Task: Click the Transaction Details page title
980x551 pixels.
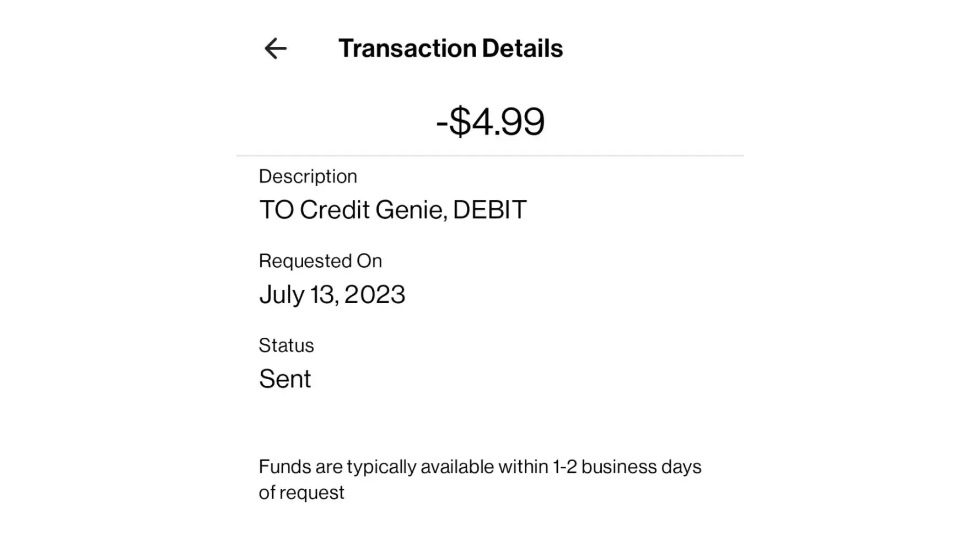Action: [450, 48]
